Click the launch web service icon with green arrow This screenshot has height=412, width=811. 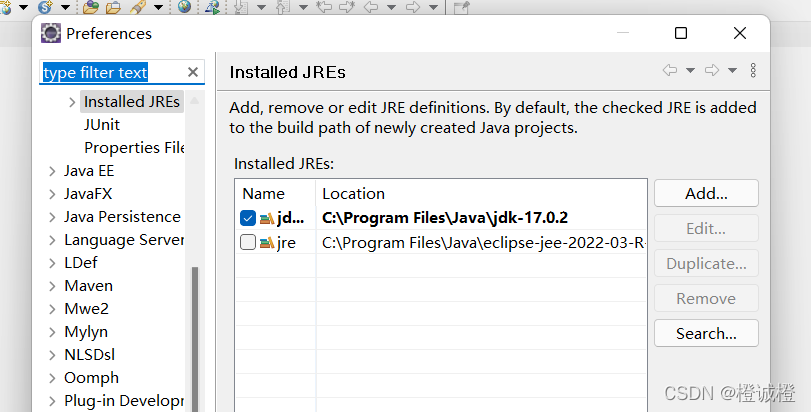click(x=213, y=7)
